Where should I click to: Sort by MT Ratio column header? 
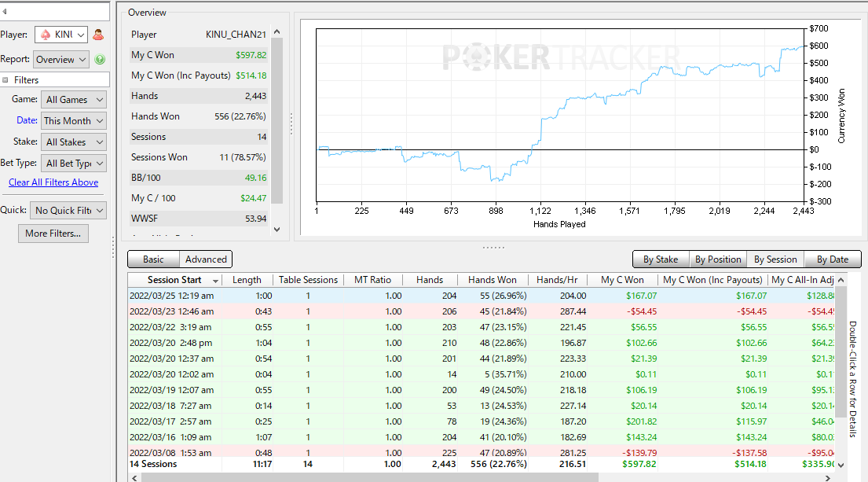[x=372, y=280]
